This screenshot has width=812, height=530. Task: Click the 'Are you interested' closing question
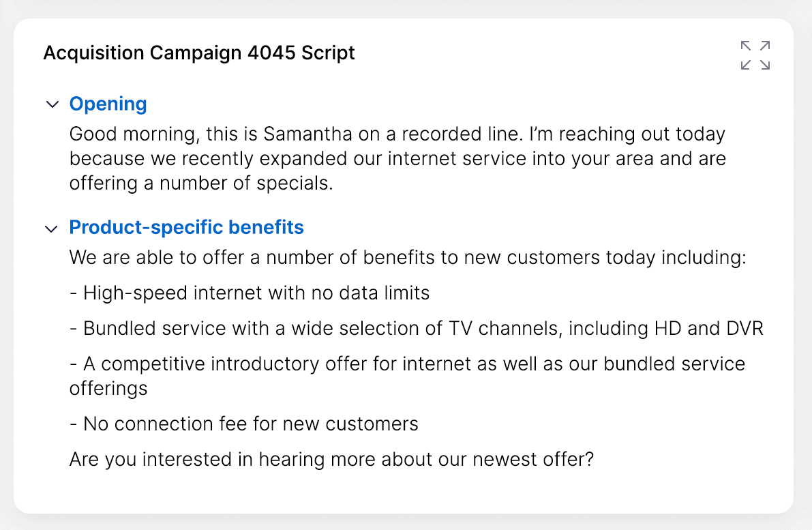click(x=331, y=460)
